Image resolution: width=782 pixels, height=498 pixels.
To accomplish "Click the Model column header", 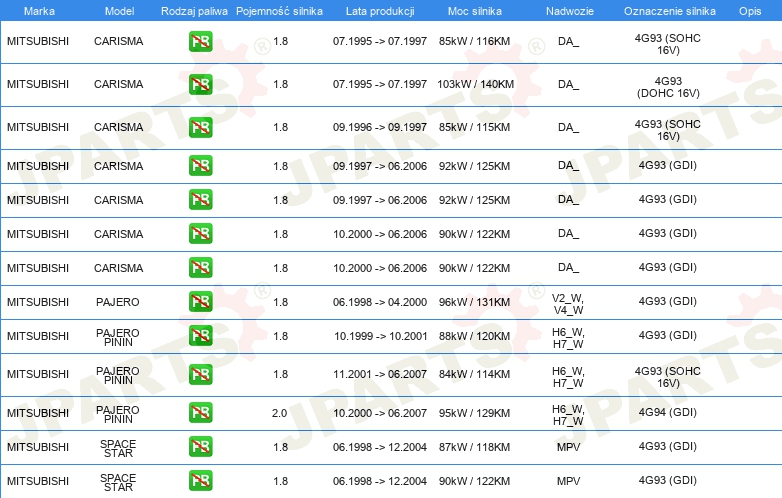I will pyautogui.click(x=118, y=9).
